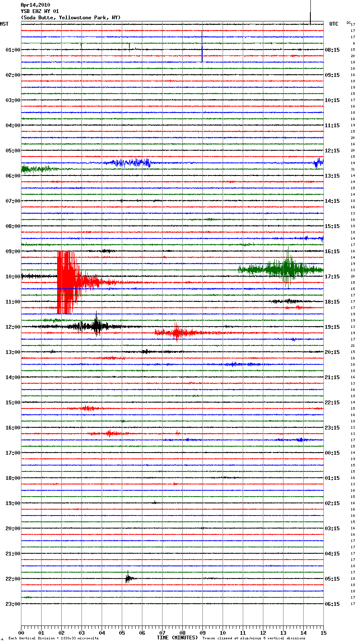Click the blue vertical spike at minute 09
Viewport: 357px width, 644px height.
pyautogui.click(x=202, y=46)
